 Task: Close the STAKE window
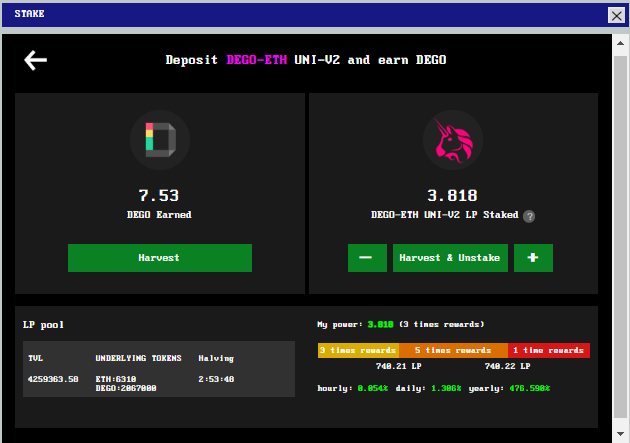point(616,16)
